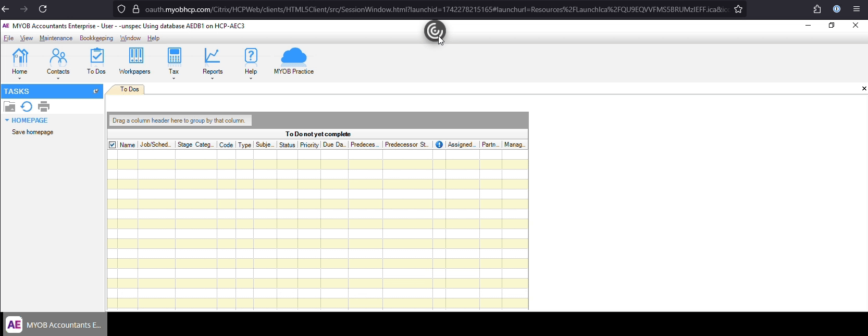Launch MYOB Practice cloud icon
868x336 pixels.
click(x=294, y=61)
